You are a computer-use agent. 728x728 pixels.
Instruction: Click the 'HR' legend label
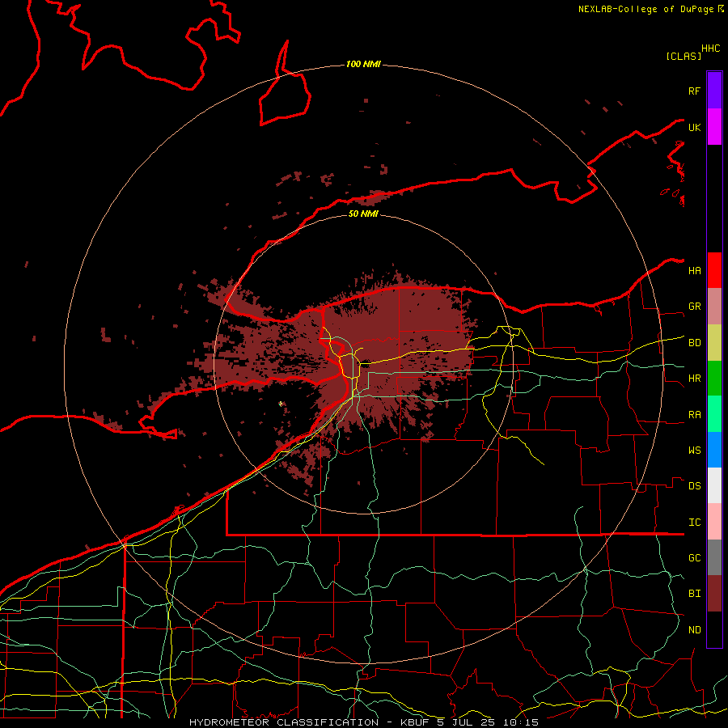click(x=694, y=379)
